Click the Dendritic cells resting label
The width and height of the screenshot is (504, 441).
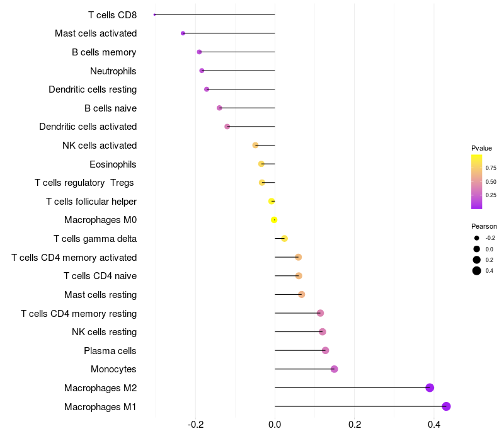point(93,89)
